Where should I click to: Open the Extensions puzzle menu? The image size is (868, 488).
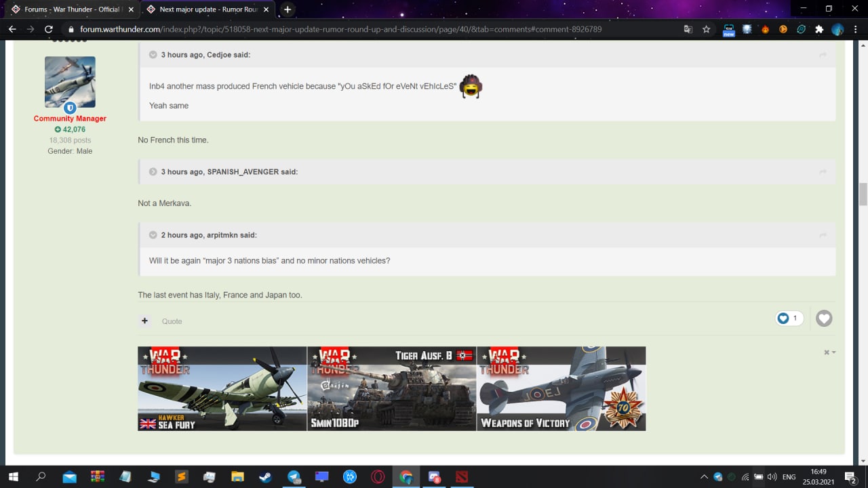tap(819, 29)
